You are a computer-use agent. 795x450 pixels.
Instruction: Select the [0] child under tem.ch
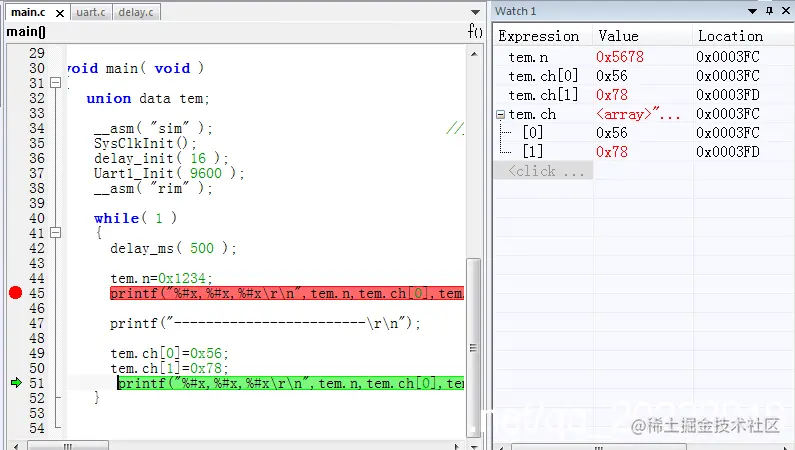point(533,133)
